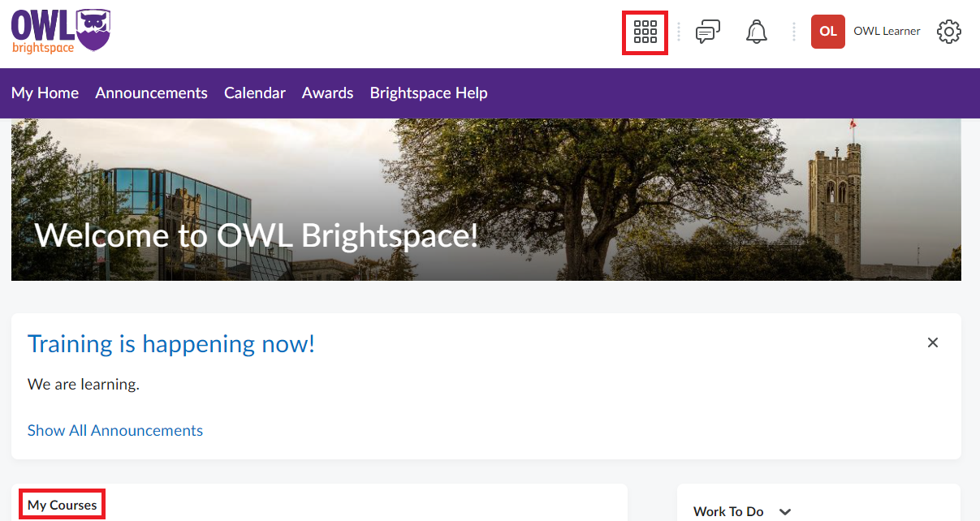
Task: Expand the Work To Do chevron
Action: coord(784,511)
